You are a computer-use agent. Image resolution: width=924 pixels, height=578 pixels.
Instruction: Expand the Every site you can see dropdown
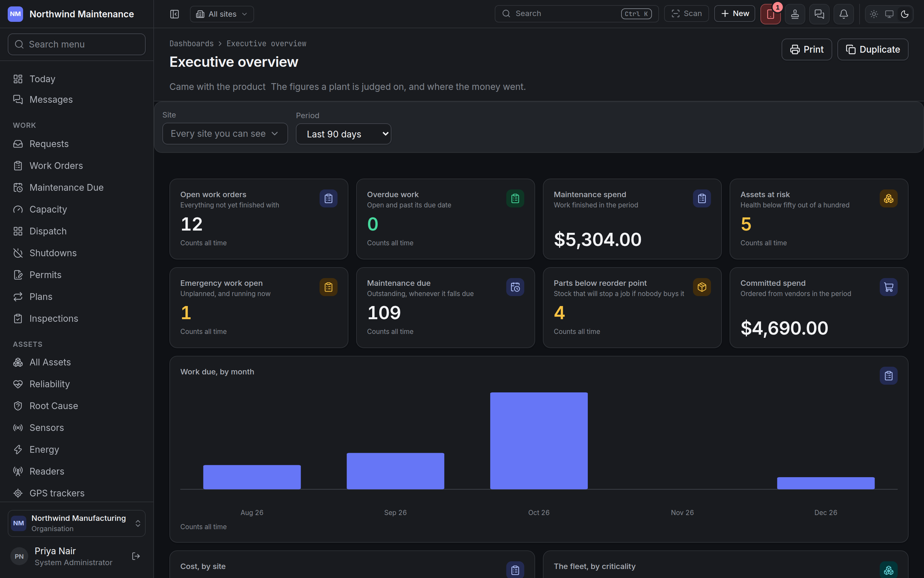[225, 133]
